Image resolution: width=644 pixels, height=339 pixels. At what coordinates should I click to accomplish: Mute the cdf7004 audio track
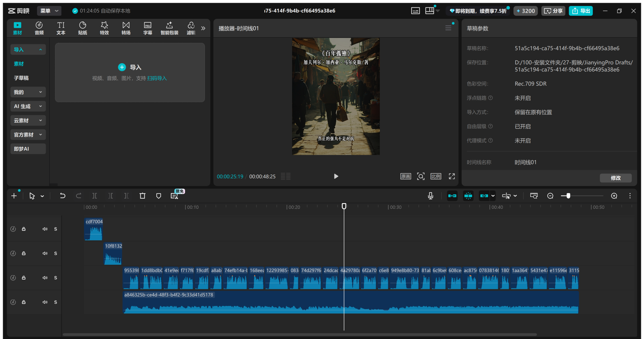click(x=45, y=229)
